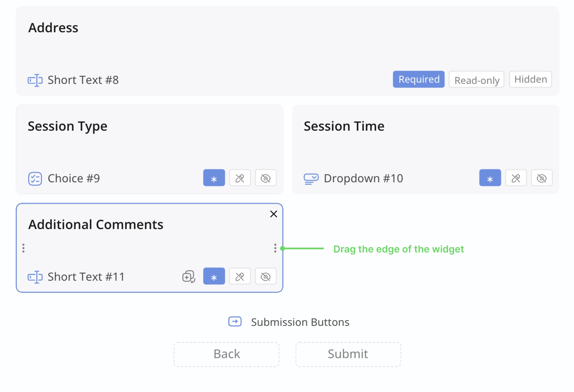This screenshot has height=392, width=574.
Task: Close the Additional Comments widget
Action: click(274, 214)
